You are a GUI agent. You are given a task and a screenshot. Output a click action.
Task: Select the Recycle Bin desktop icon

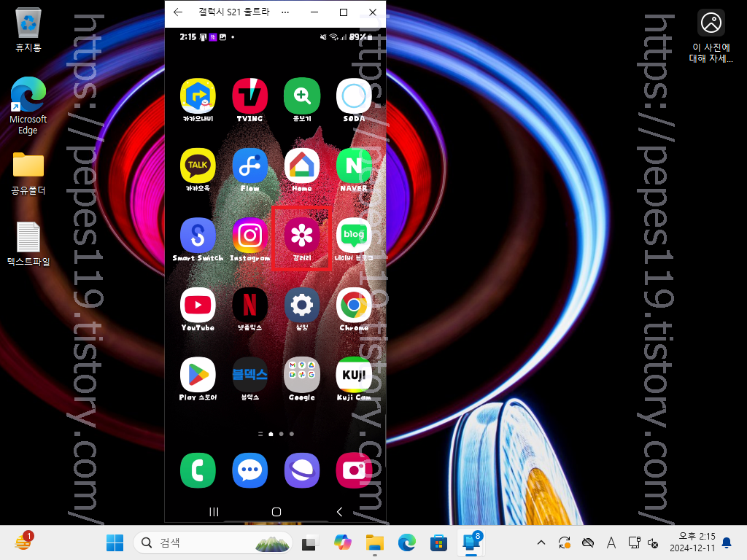(x=28, y=29)
